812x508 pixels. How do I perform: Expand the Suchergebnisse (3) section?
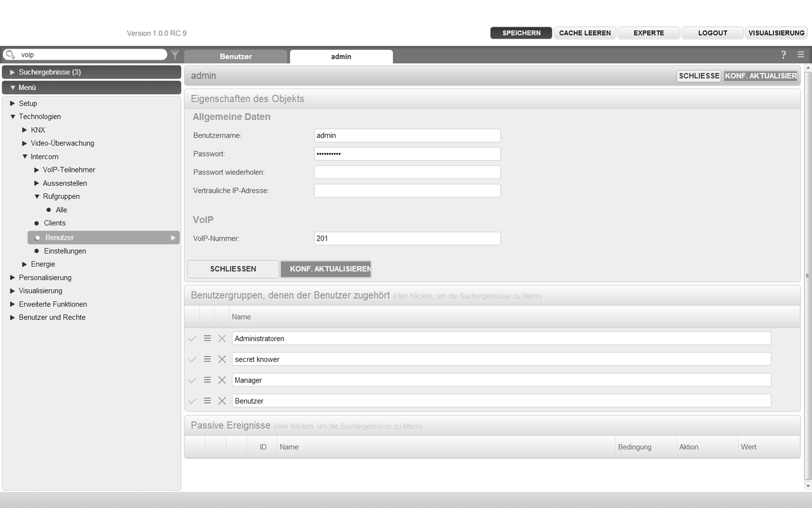coord(12,72)
